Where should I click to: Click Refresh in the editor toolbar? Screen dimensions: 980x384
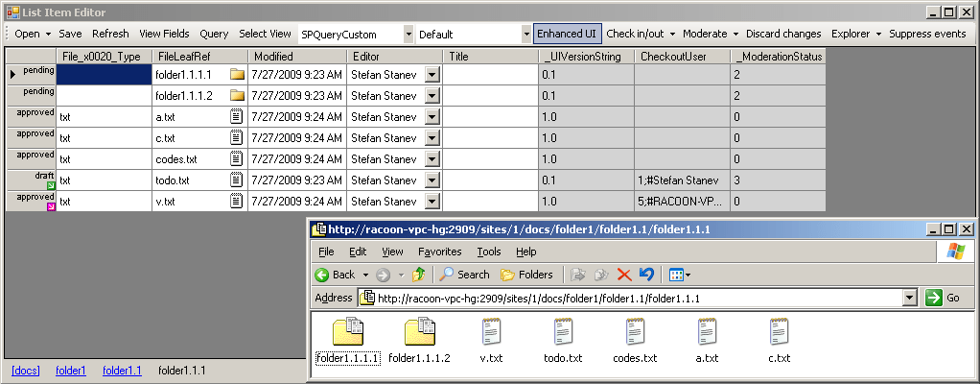(110, 34)
